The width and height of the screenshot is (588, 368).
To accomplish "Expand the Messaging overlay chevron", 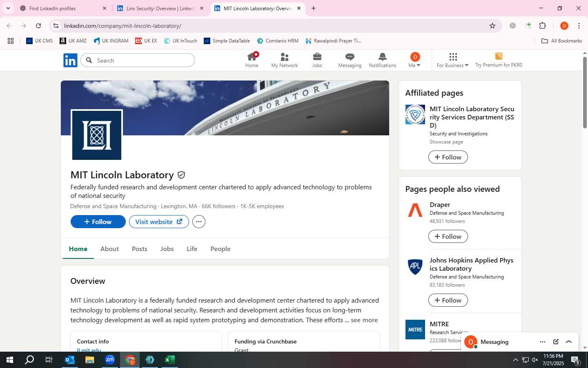I will coord(569,342).
